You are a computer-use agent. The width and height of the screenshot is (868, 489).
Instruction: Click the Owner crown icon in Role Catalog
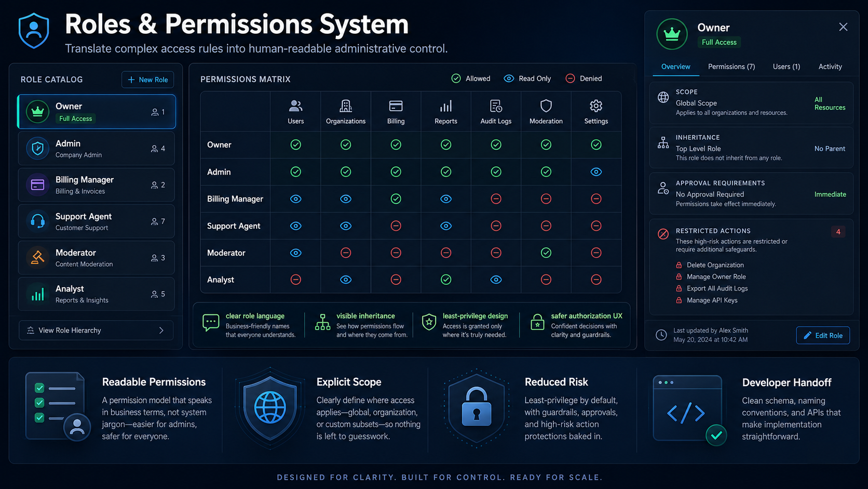[x=37, y=112]
